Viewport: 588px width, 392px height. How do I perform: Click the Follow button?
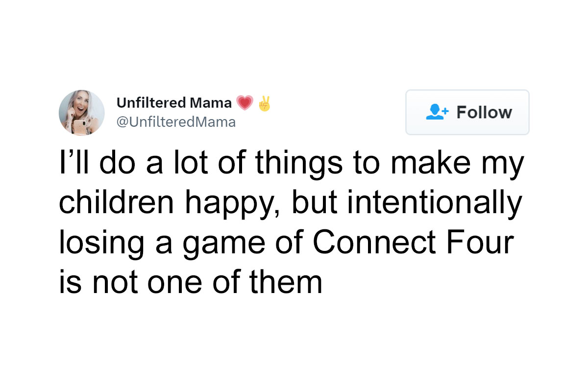pos(467,112)
